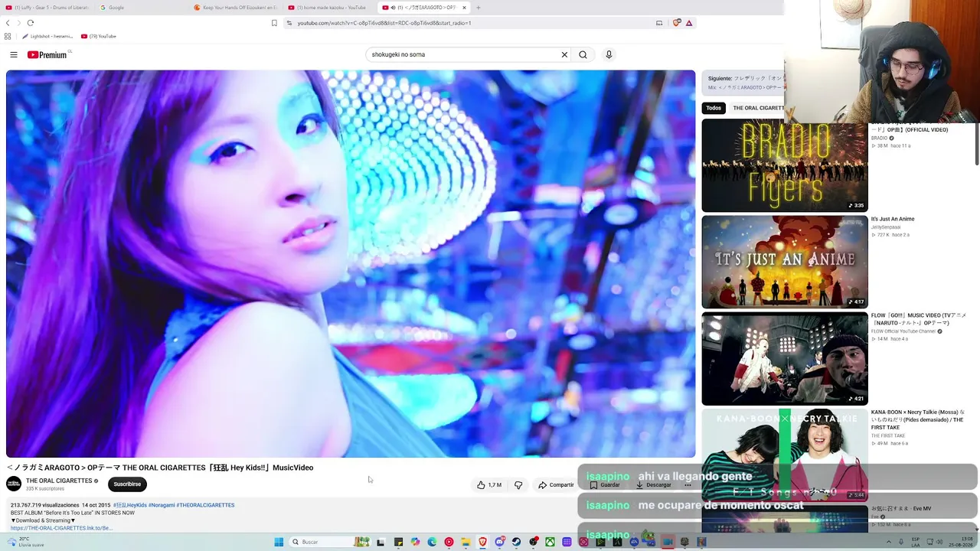980x551 pixels.
Task: Play the It's Just An Anime thumbnail
Action: click(x=785, y=262)
